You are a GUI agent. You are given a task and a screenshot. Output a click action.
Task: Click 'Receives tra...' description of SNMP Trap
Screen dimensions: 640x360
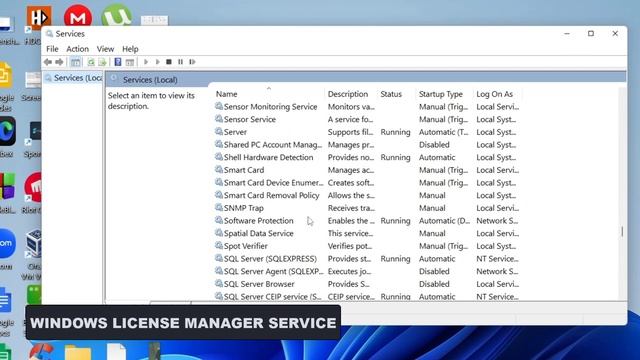point(351,208)
